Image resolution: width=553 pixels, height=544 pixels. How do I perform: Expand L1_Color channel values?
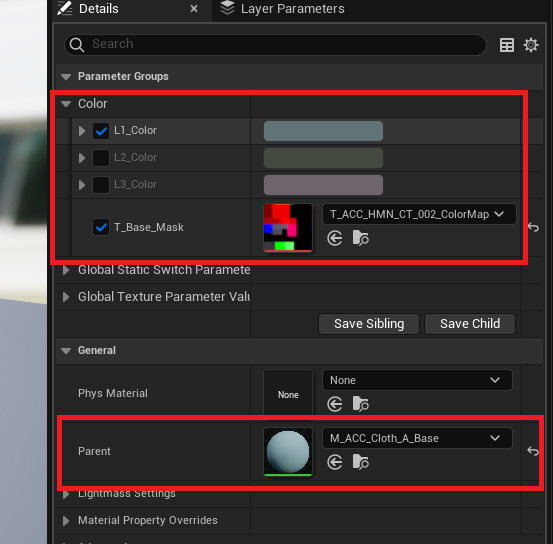(x=82, y=131)
